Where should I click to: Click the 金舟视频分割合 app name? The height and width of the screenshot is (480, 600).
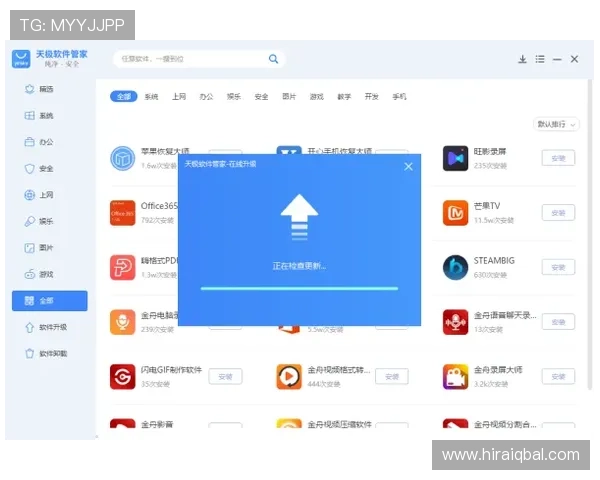point(505,424)
